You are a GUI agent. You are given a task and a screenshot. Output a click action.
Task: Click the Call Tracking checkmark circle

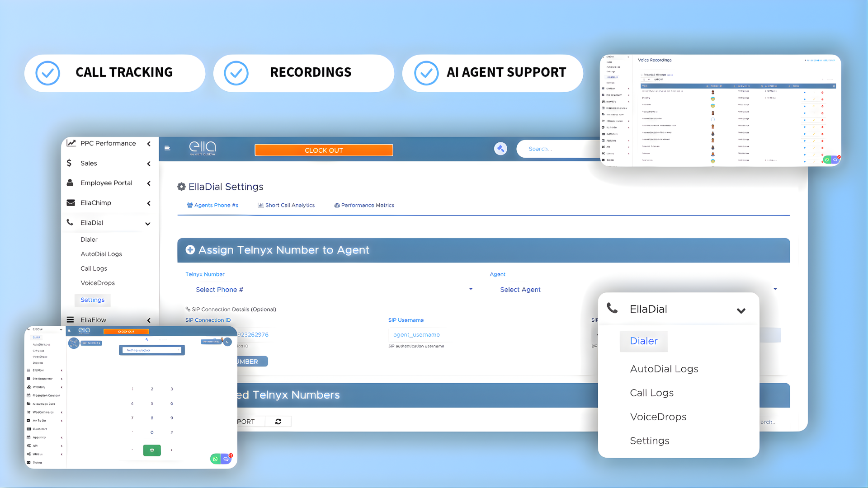(x=48, y=73)
